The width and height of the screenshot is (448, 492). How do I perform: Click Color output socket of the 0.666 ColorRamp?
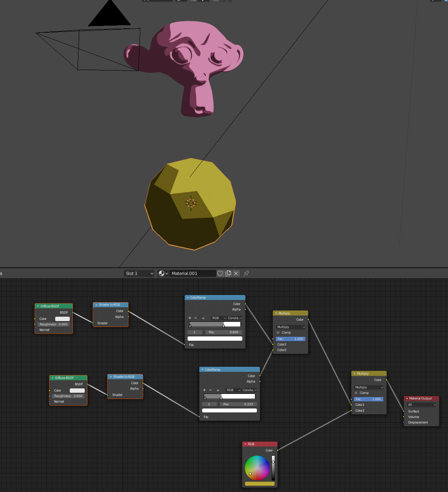click(x=245, y=304)
